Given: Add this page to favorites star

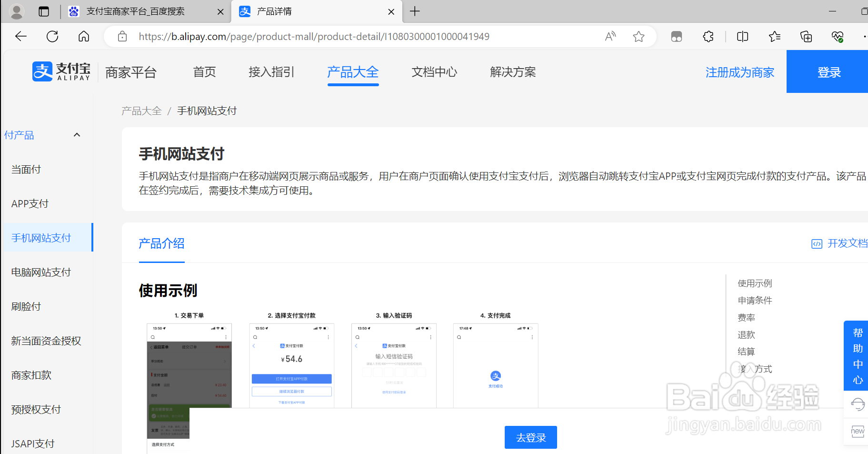Looking at the screenshot, I should (639, 36).
